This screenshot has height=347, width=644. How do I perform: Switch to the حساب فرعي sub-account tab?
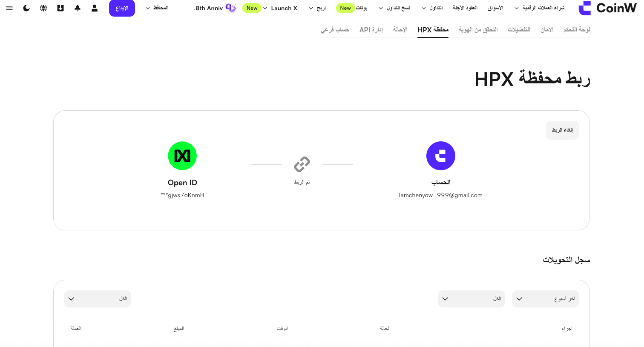tap(335, 29)
